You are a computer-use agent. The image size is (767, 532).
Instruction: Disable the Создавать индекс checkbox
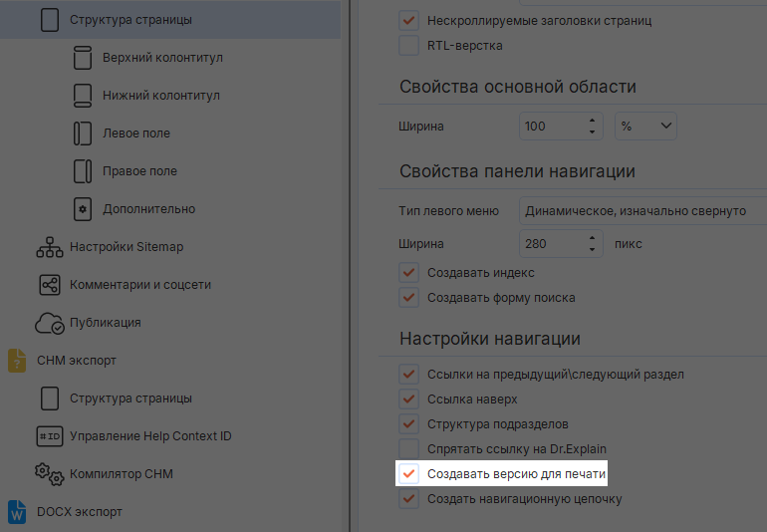408,273
